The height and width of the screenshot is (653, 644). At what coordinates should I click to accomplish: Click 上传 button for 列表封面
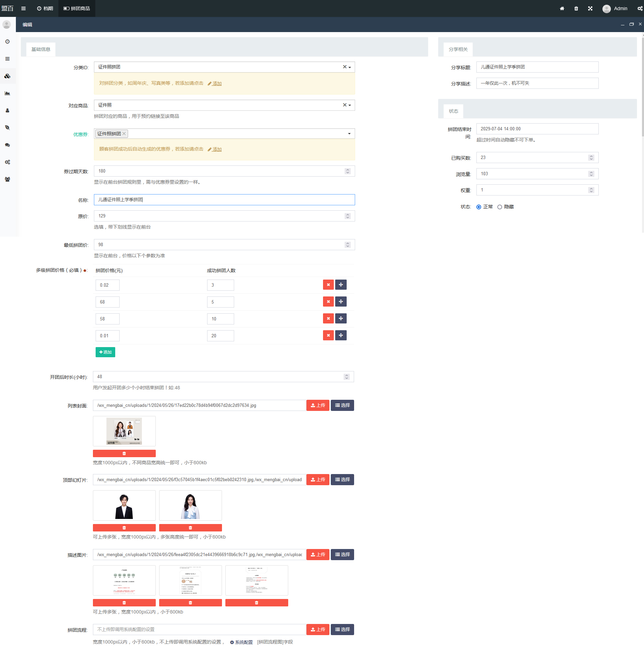click(x=318, y=405)
